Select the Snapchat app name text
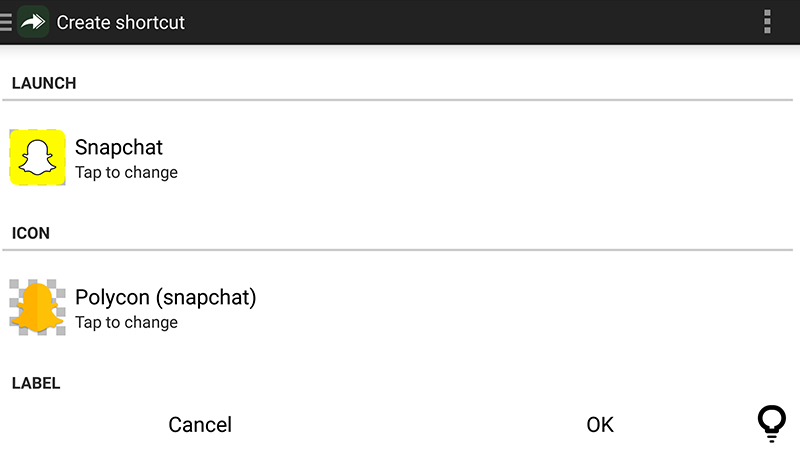This screenshot has width=800, height=450. click(x=119, y=147)
